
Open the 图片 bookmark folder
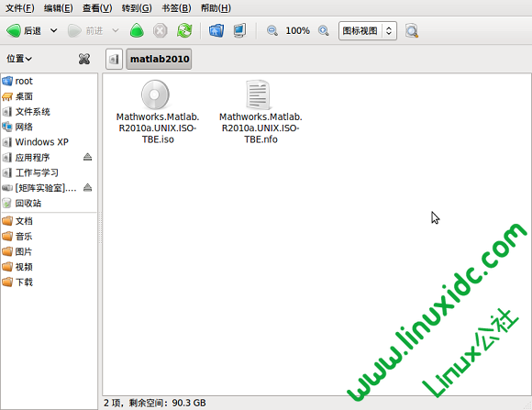tap(50, 251)
